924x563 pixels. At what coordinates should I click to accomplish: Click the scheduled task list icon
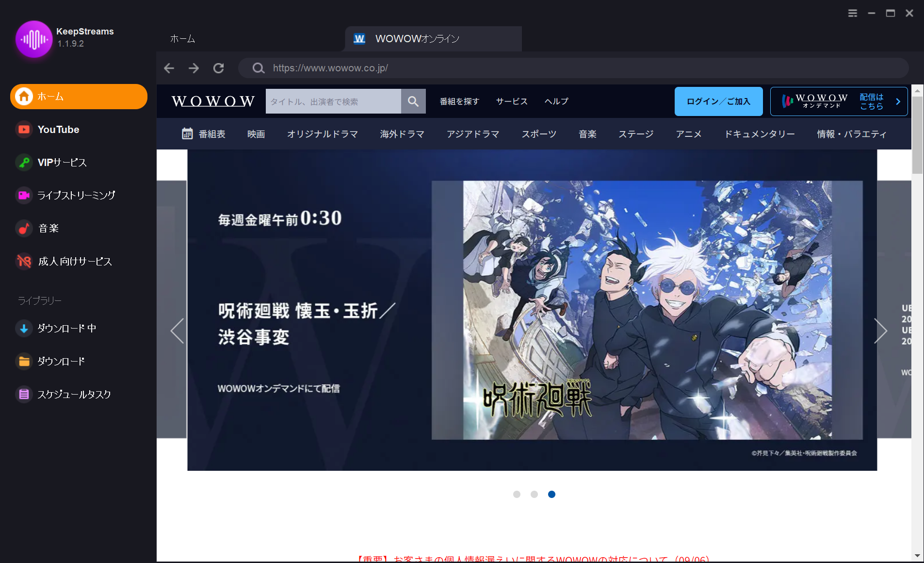coord(24,394)
